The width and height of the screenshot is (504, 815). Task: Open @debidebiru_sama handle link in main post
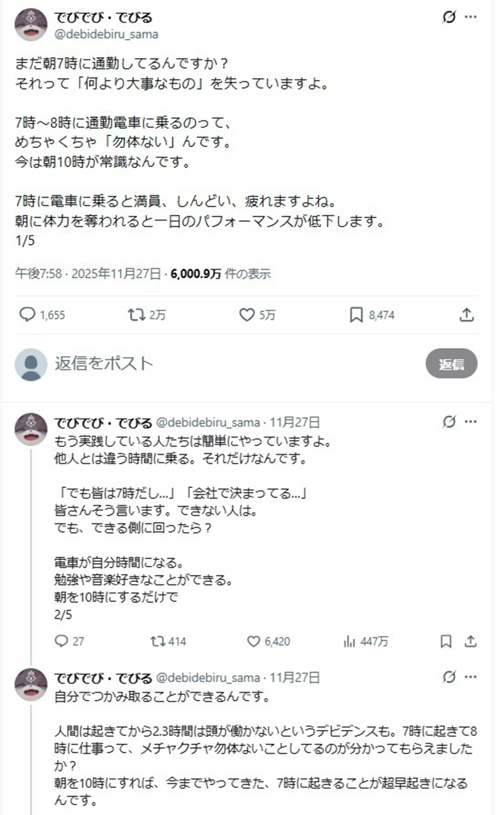[x=106, y=34]
